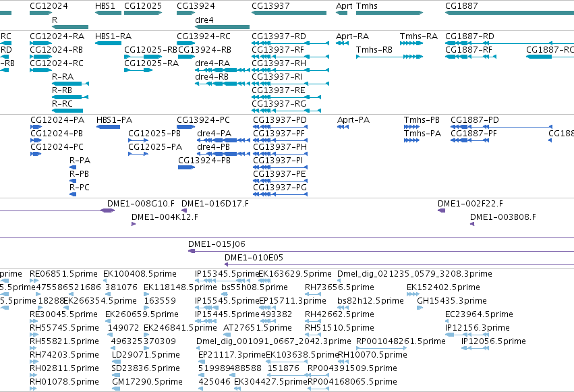Select transcript CG13937-RG

coord(279,105)
